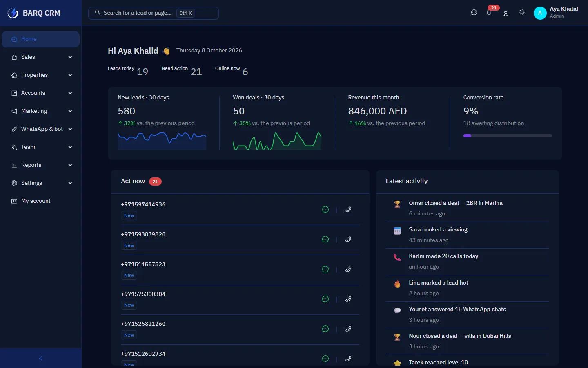Message +971575300304 via WhatsApp icon

[325, 299]
